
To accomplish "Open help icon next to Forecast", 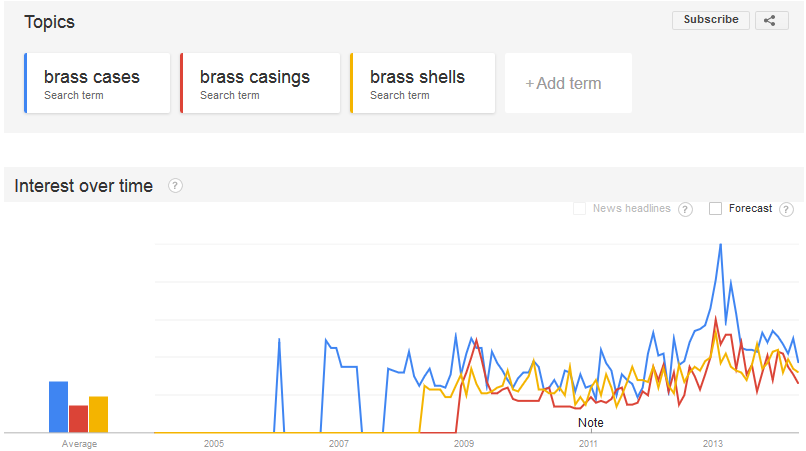I will pyautogui.click(x=786, y=209).
